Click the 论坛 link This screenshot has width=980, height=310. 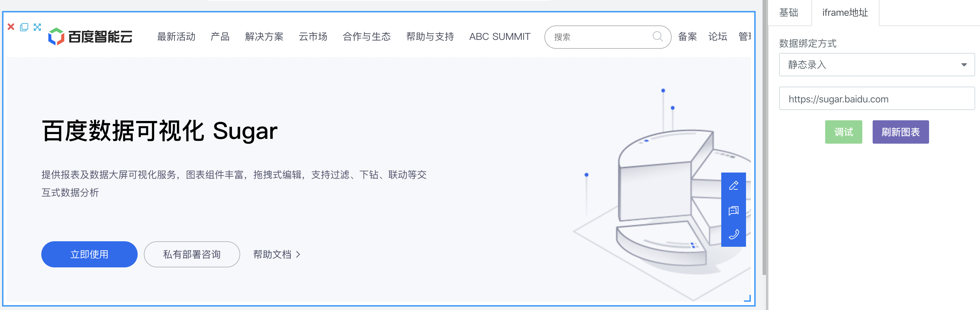point(717,36)
